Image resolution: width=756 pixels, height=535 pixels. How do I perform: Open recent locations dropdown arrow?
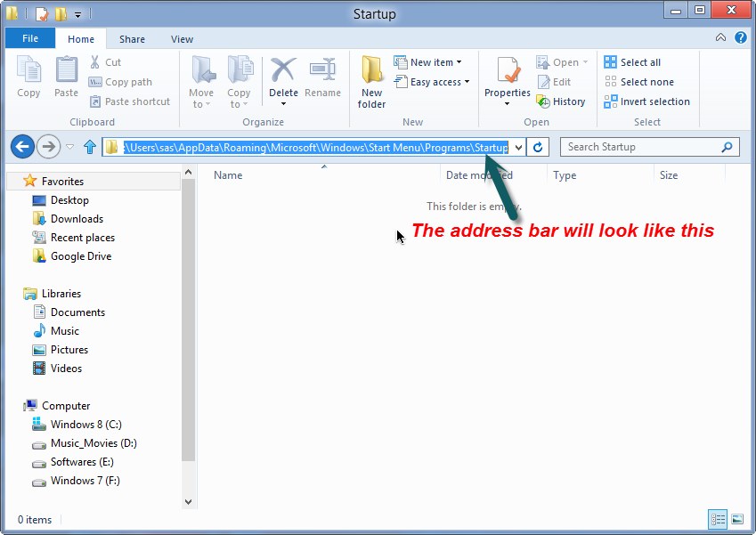pos(70,147)
